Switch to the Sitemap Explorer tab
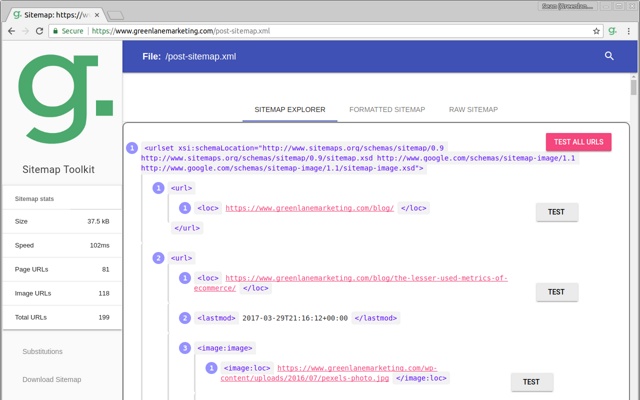The width and height of the screenshot is (640, 400). pyautogui.click(x=290, y=110)
